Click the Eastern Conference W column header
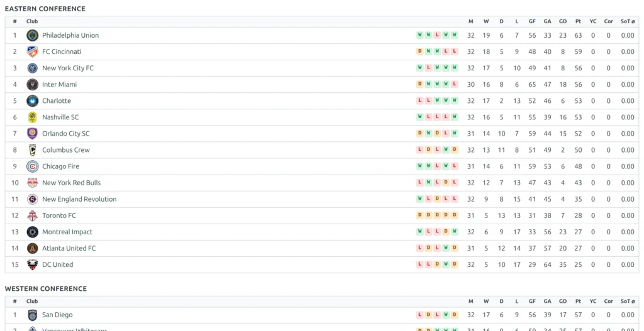The width and height of the screenshot is (644, 331). click(486, 21)
